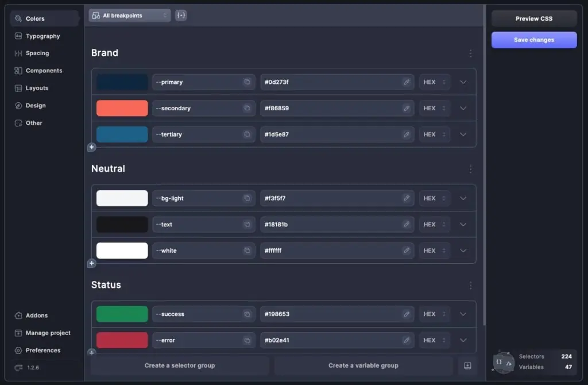Open color picker for #ffffff value
This screenshot has height=385, width=588.
(407, 251)
